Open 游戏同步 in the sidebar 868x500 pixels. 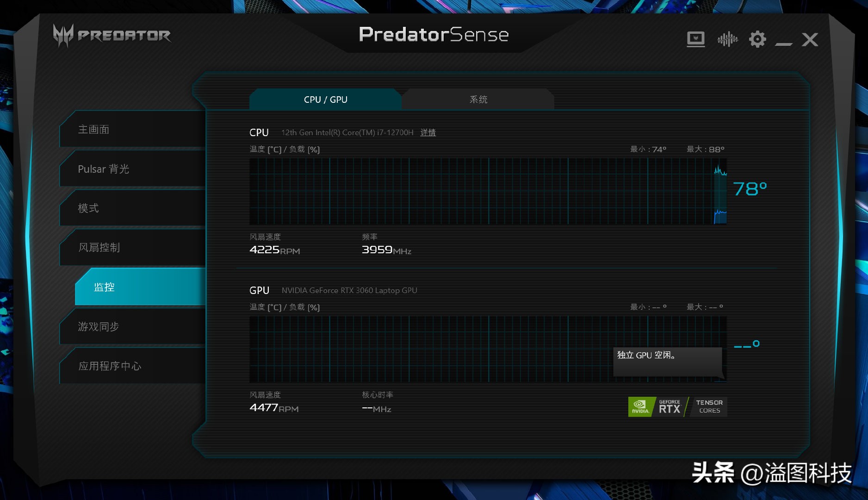tap(132, 327)
